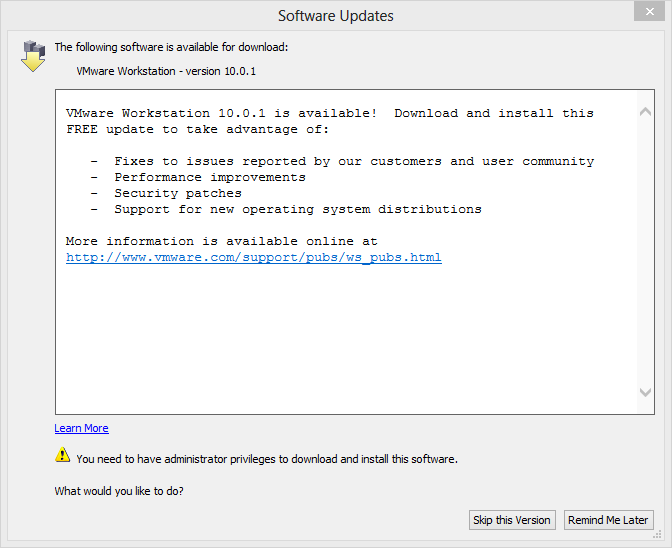Click the yellow download arrow icon
The width and height of the screenshot is (672, 548).
tap(34, 56)
